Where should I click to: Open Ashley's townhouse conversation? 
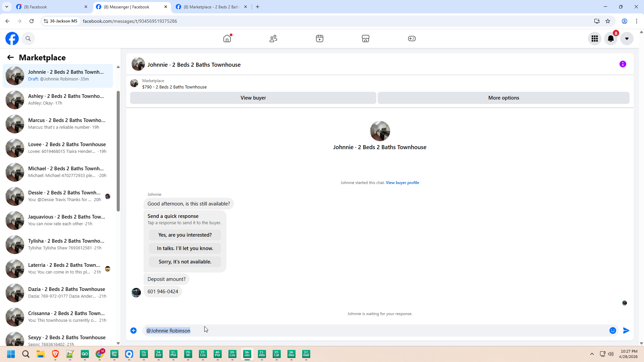tap(58, 100)
